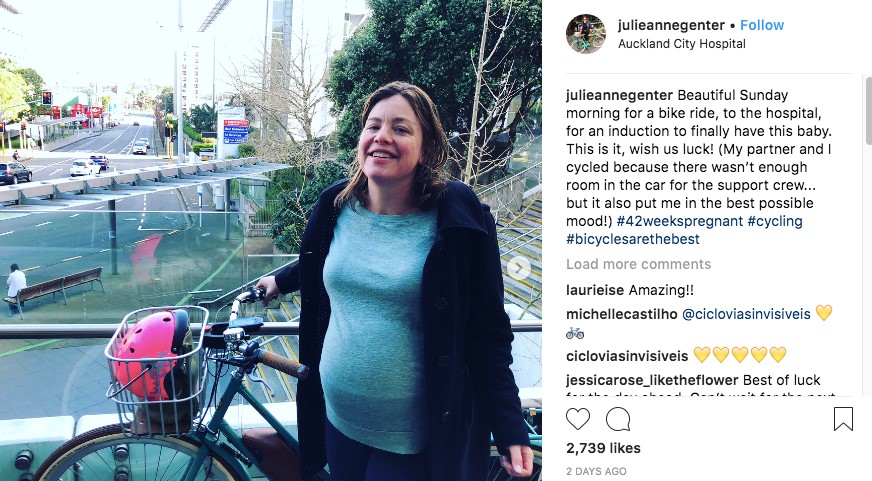Open the #bicyclesarethebest hashtag
This screenshot has height=481, width=872.
[633, 239]
